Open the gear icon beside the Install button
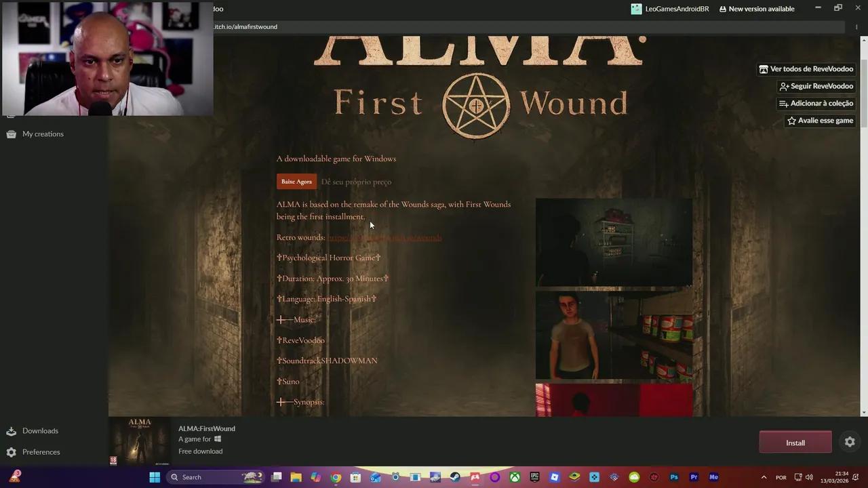The width and height of the screenshot is (868, 488). pyautogui.click(x=850, y=441)
